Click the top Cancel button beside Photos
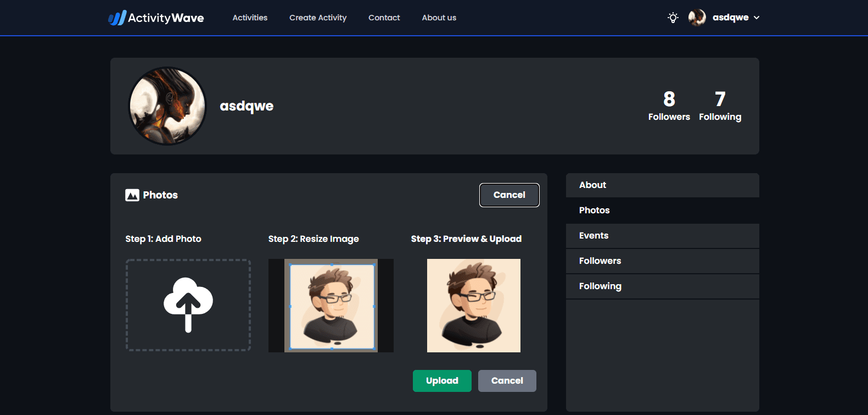868x415 pixels. [509, 195]
